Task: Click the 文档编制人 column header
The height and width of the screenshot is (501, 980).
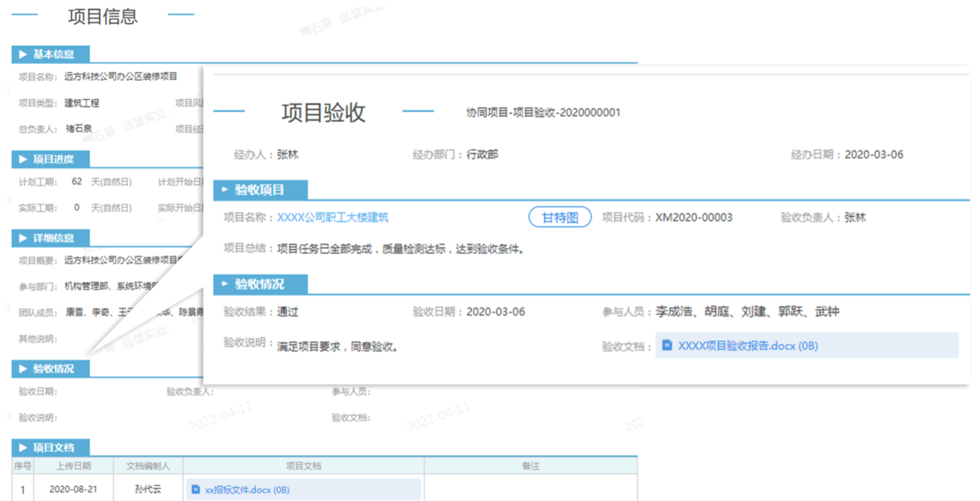Action: 148,466
